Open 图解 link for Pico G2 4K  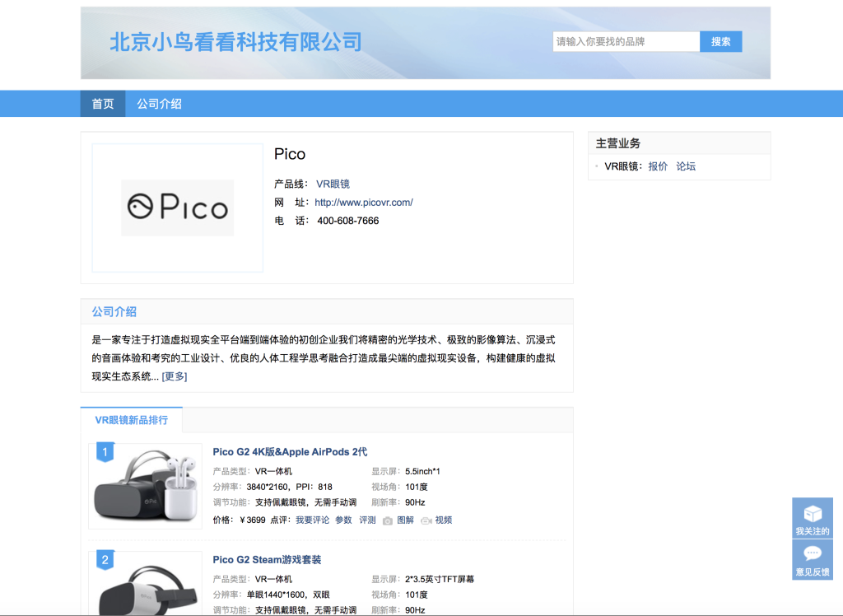(405, 520)
